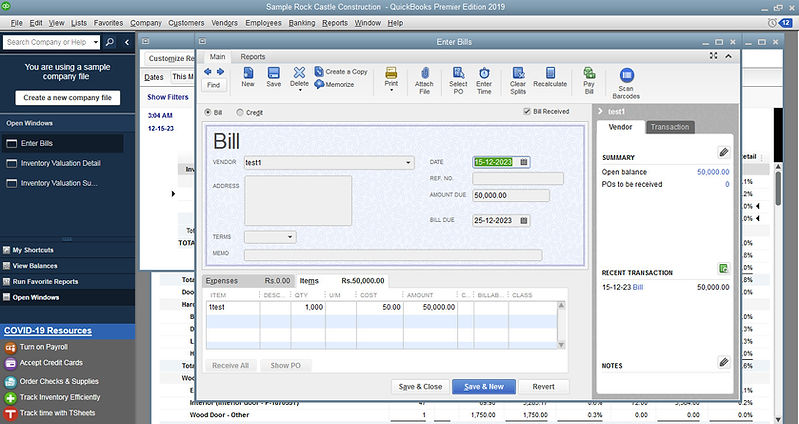Screen dimensions: 799x424
Task: Click the Amount Due field
Action: (511, 195)
